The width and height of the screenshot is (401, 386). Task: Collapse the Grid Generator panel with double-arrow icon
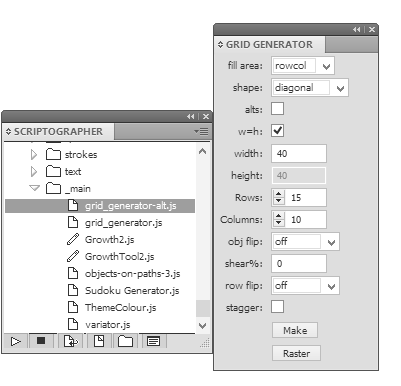click(x=357, y=30)
